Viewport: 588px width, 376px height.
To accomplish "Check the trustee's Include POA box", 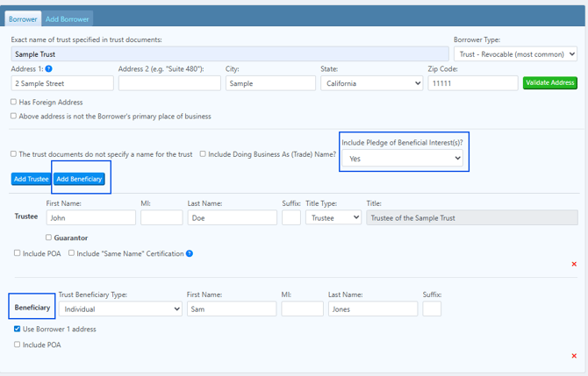I will [x=17, y=253].
